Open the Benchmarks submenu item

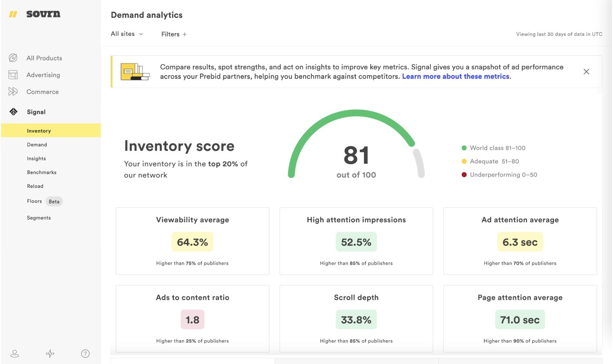[x=42, y=172]
